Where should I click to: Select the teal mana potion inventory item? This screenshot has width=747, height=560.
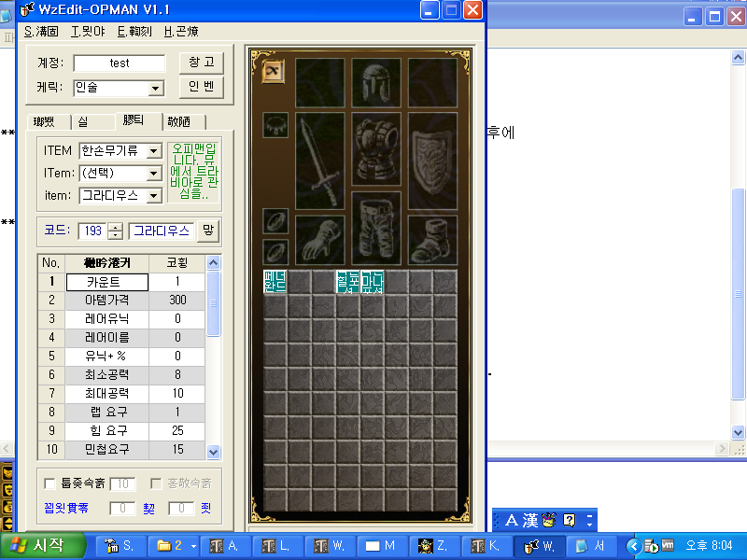coord(372,282)
